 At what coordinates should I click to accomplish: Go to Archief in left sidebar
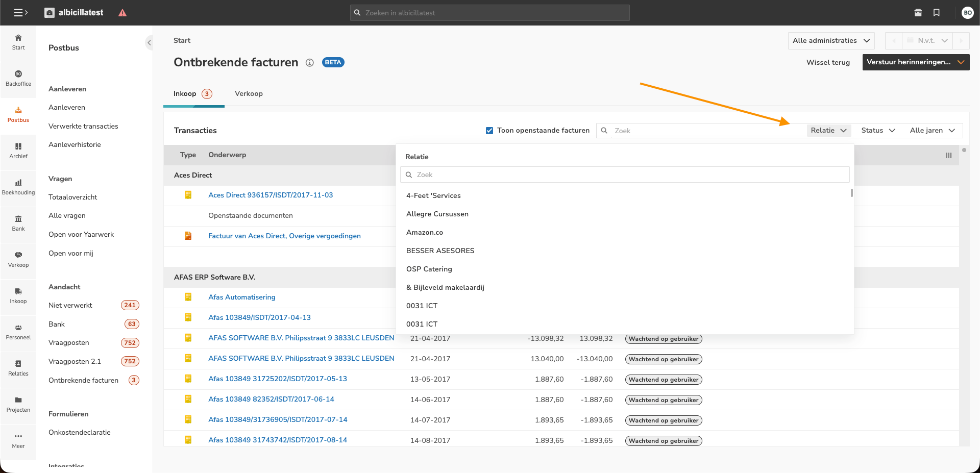point(18,151)
